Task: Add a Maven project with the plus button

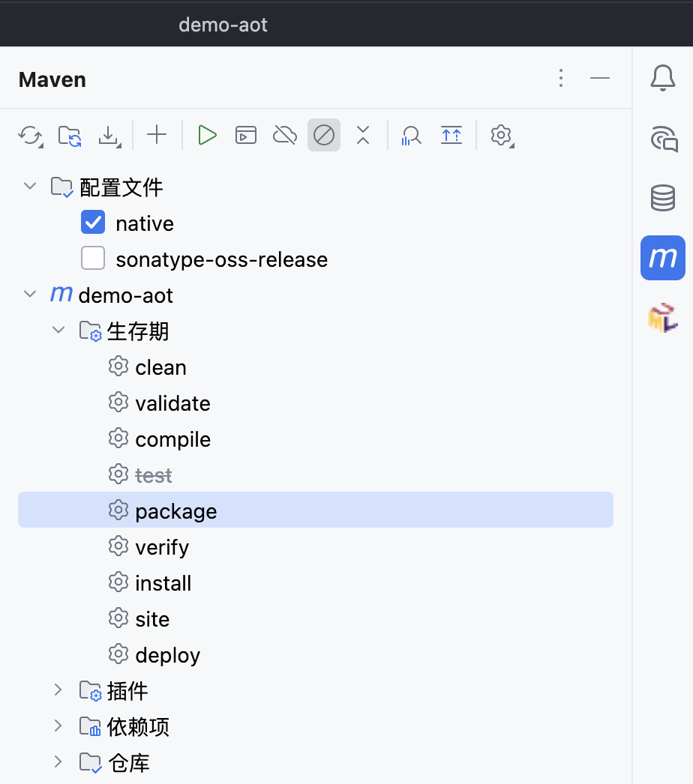Action: click(x=156, y=135)
